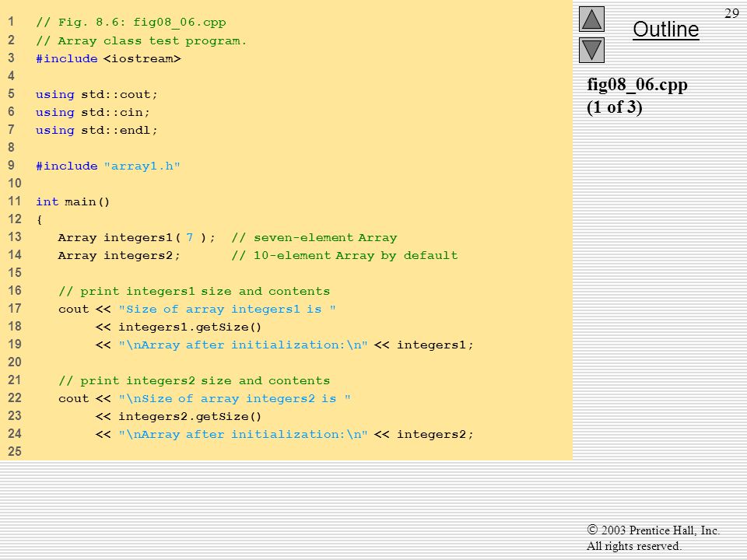This screenshot has width=747, height=560.
Task: Click the '#include <iostream>' line
Action: (x=108, y=58)
